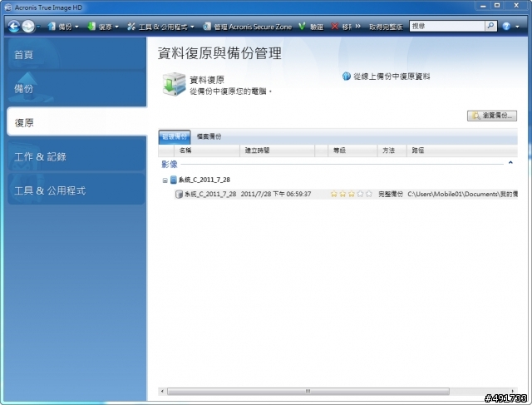The image size is (532, 405).
Task: Click the 資料復原 disk icon
Action: click(174, 84)
